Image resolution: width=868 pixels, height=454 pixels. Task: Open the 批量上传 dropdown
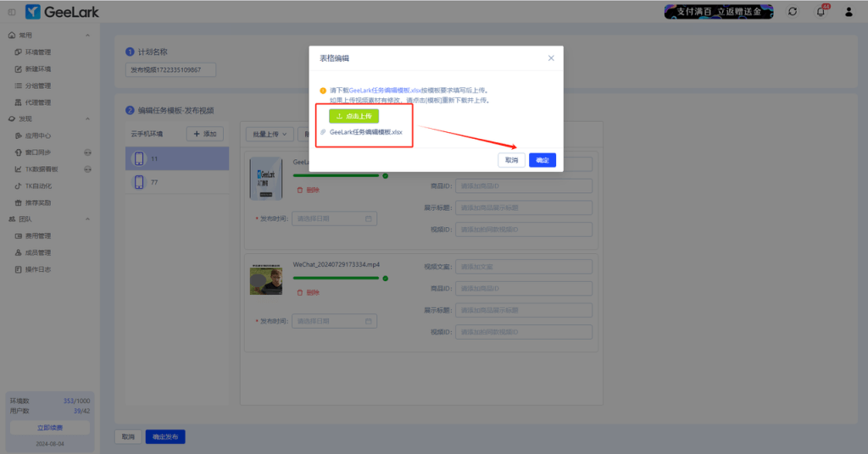click(269, 134)
